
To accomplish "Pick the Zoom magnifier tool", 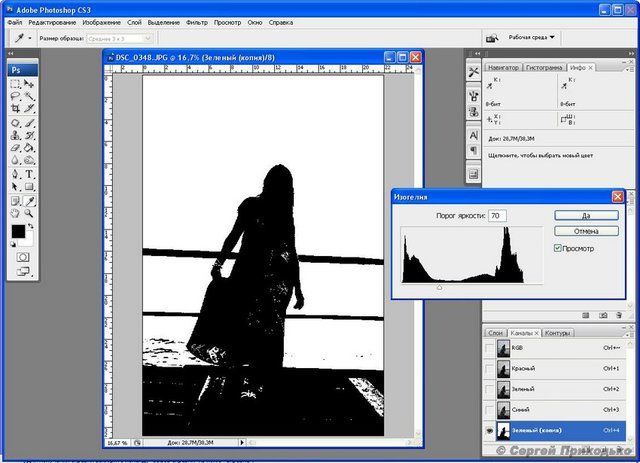I will tap(29, 212).
